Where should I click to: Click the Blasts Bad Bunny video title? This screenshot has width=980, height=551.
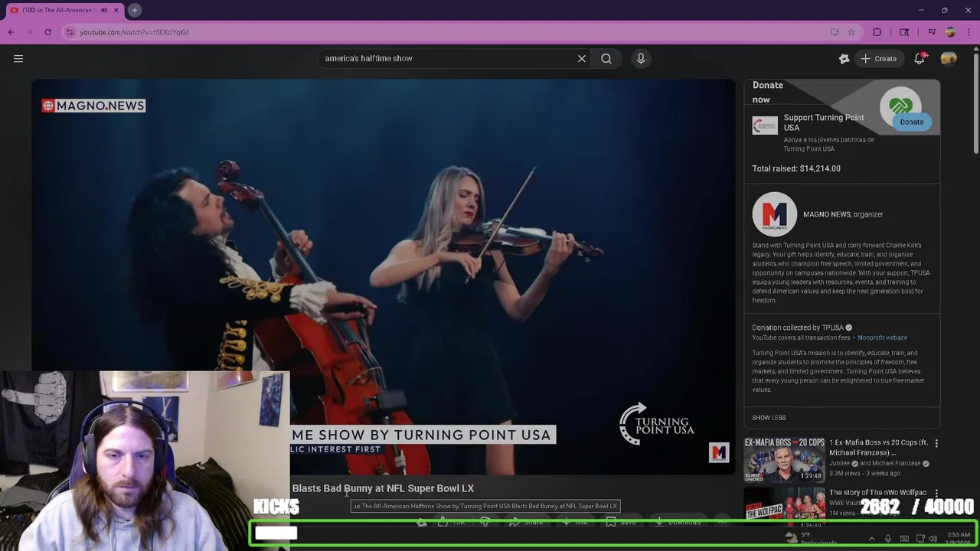point(383,488)
